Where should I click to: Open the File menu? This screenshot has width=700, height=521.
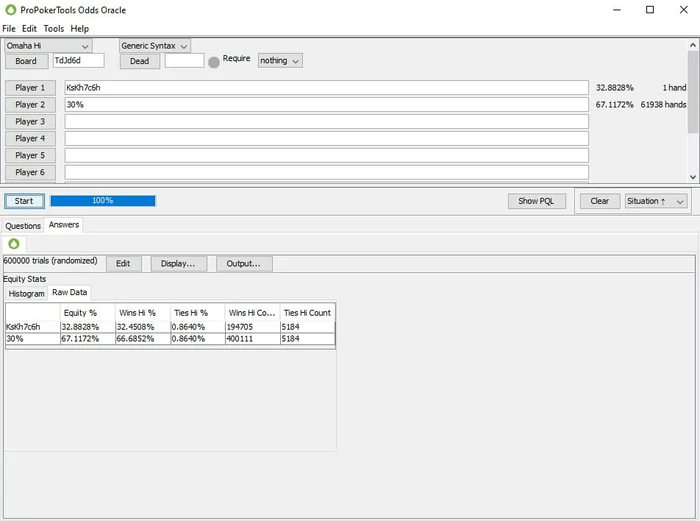8,29
